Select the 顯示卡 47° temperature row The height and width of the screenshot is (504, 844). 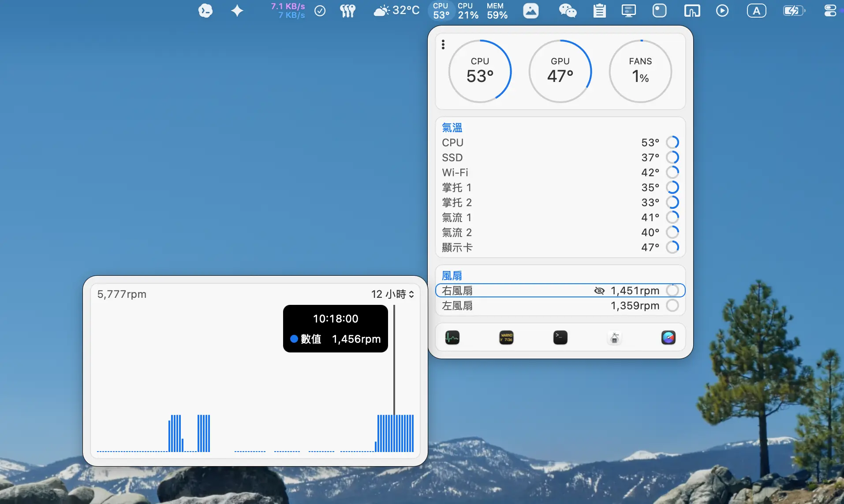(x=560, y=248)
